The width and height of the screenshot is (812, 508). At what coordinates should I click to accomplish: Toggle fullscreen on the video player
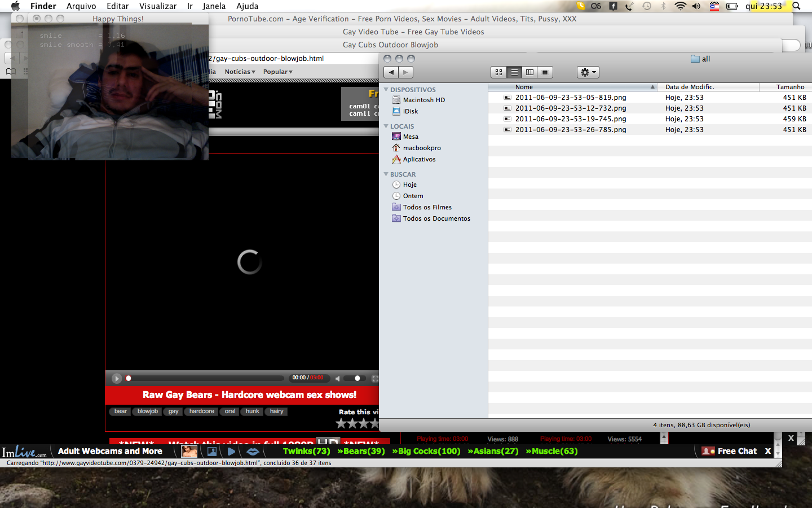click(375, 378)
